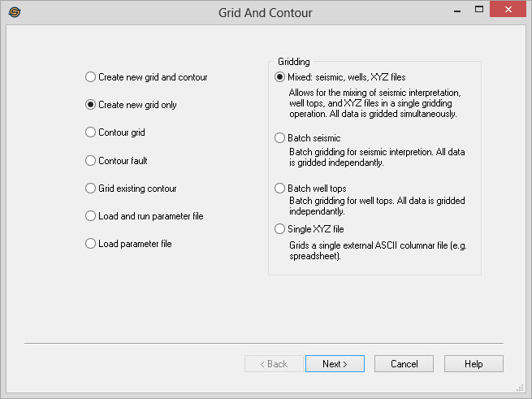Click the disabled Back button
Viewport: 532px width, 399px height.
coord(274,364)
